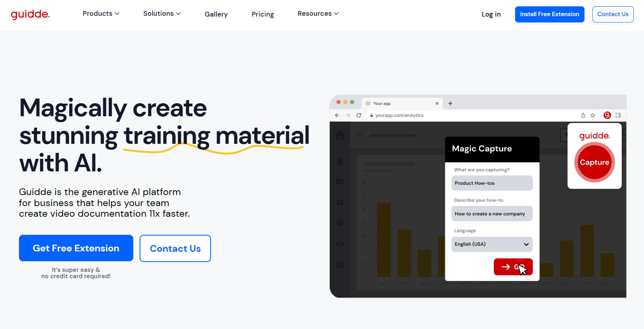Click the reload icon in mockup browser
Viewport: 644px width, 329px height.
tap(359, 115)
